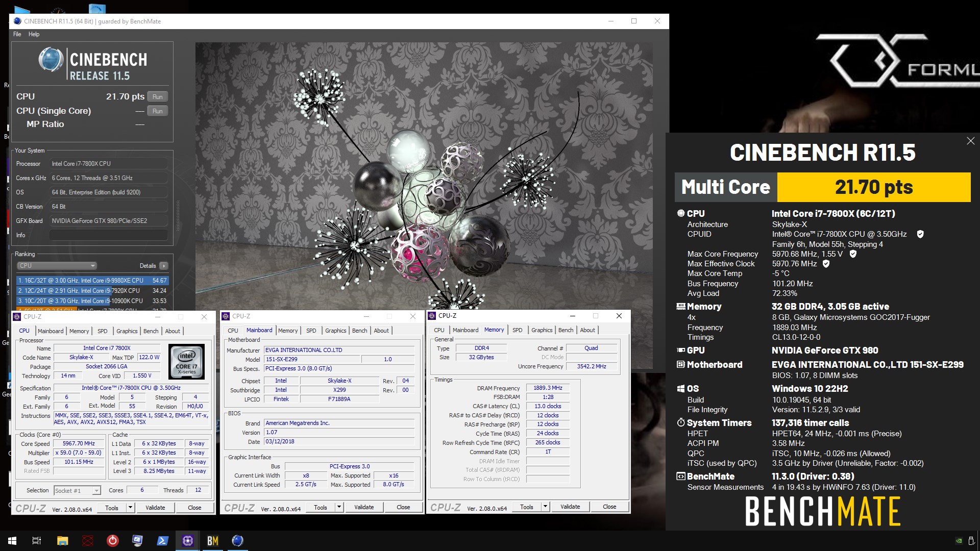Open the red wireframe globe taskbar app
Image resolution: width=980 pixels, height=551 pixels.
point(88,541)
